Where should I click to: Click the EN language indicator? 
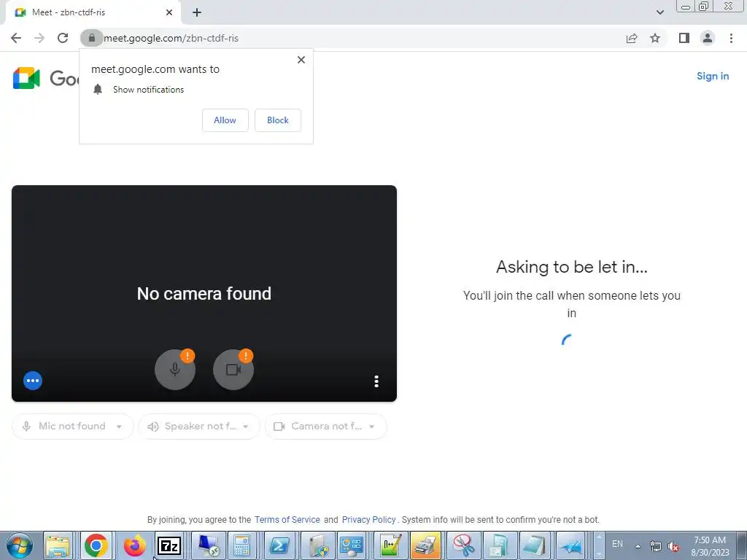617,544
